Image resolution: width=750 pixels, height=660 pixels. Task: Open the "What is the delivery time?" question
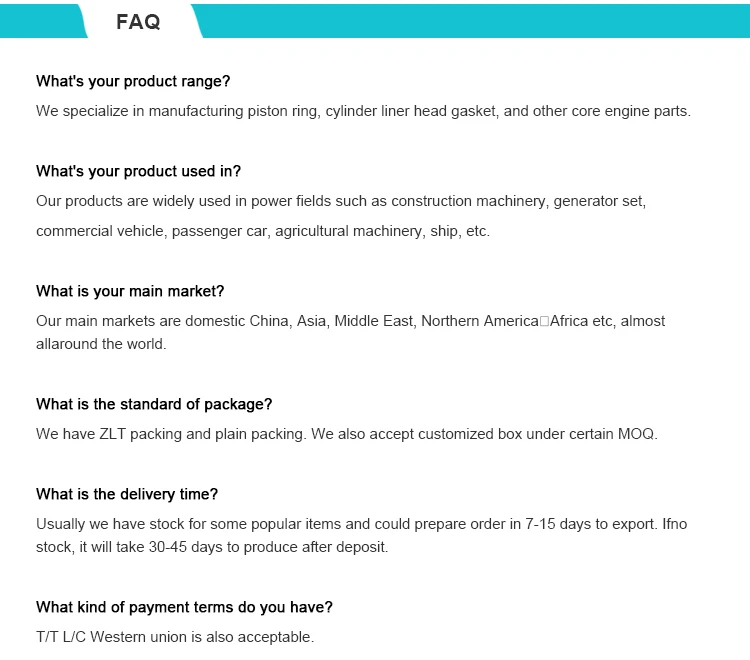pyautogui.click(x=127, y=494)
